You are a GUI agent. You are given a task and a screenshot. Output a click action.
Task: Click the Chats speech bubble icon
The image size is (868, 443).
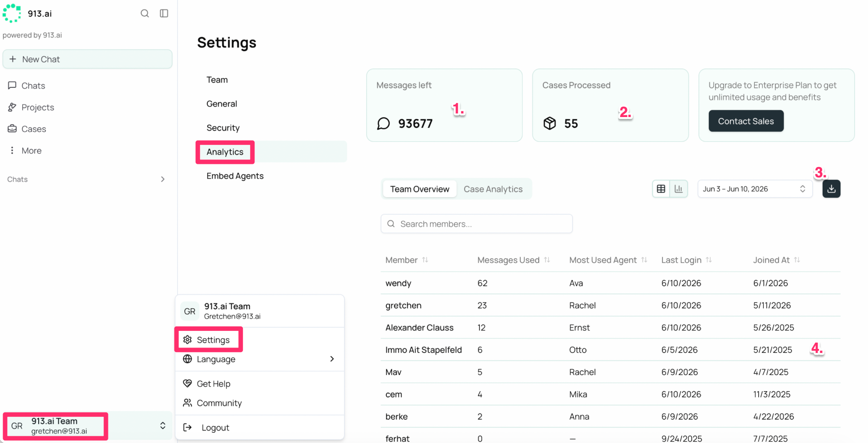click(12, 85)
